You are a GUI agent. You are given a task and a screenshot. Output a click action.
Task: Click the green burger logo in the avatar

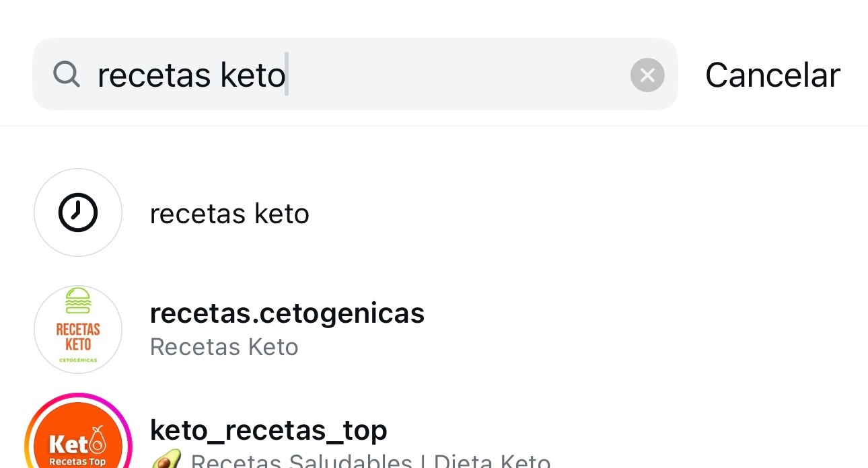(78, 301)
